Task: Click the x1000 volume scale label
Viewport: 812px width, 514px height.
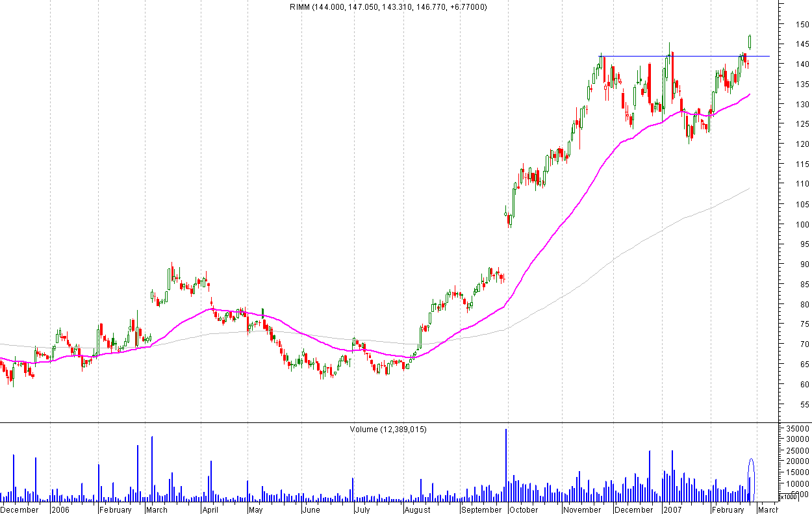Action: (x=788, y=497)
